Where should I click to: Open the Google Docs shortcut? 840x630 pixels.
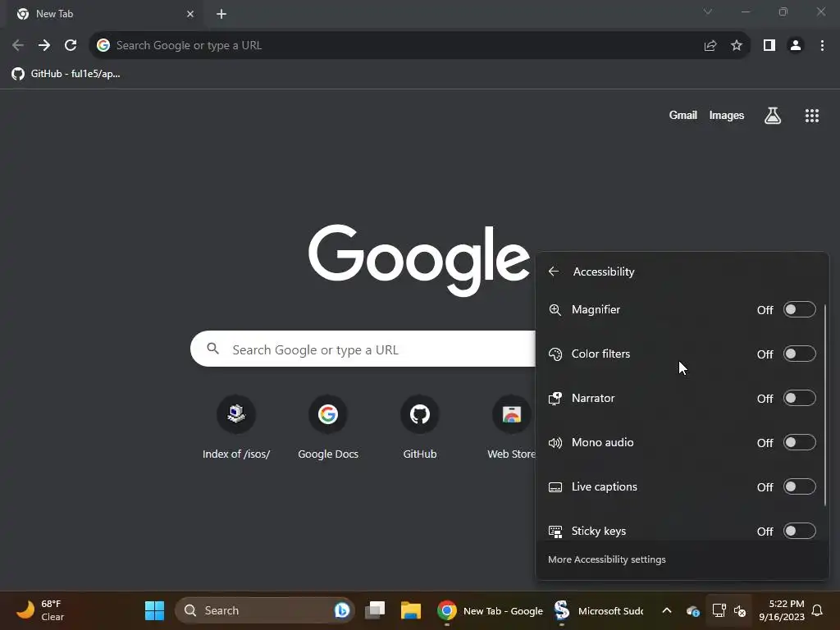pyautogui.click(x=328, y=427)
